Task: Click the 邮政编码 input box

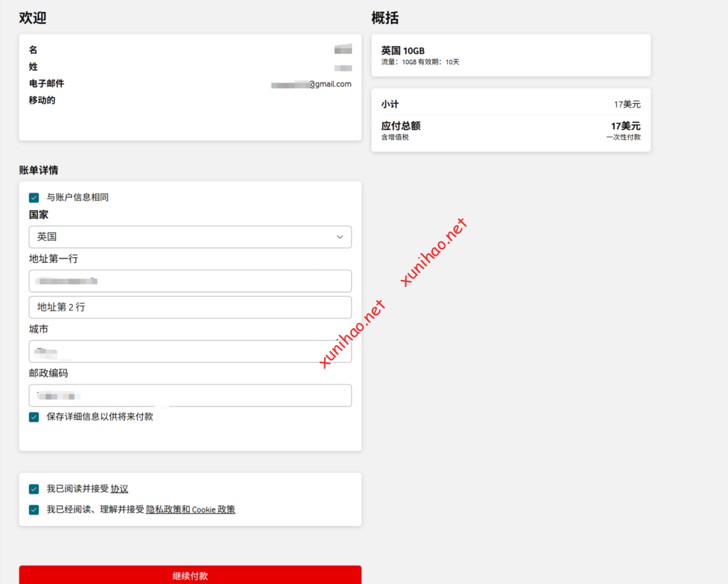Action: 190,396
